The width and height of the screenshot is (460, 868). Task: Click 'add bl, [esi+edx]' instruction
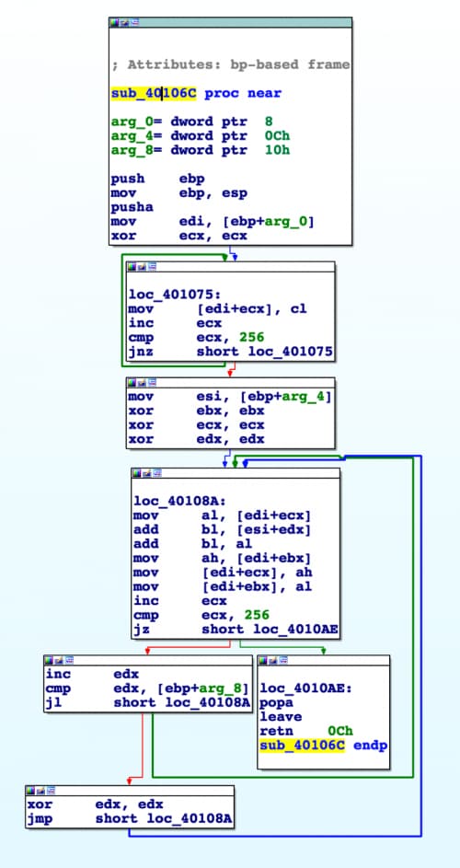pyautogui.click(x=223, y=530)
